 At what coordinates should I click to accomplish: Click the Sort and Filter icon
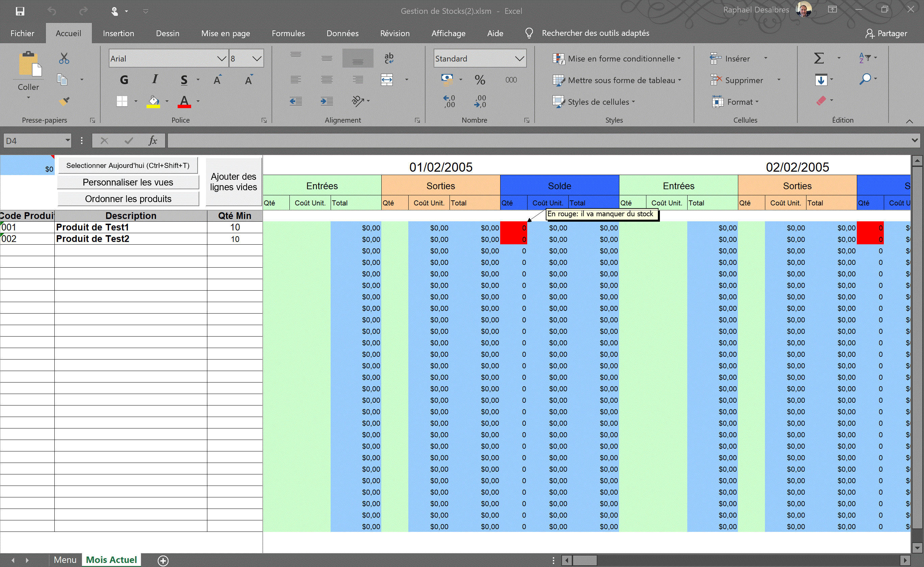tap(864, 58)
